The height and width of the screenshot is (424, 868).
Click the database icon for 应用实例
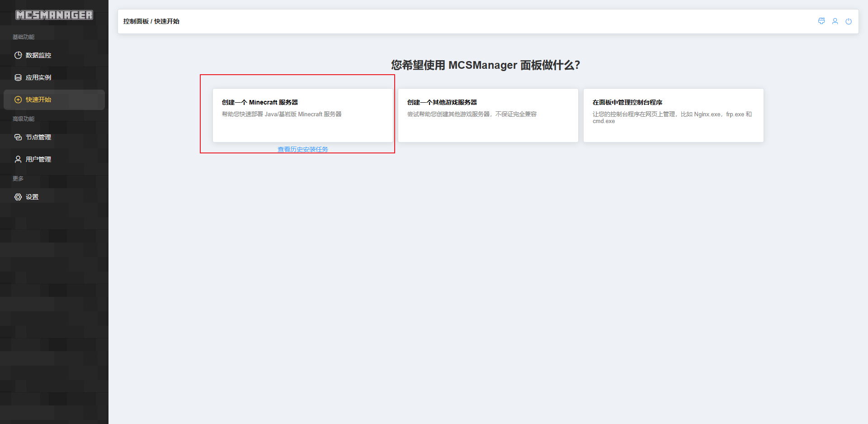pyautogui.click(x=18, y=77)
